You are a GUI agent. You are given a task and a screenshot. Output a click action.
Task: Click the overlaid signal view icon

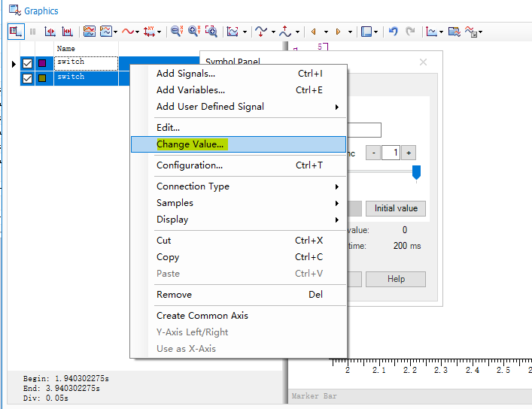click(106, 32)
